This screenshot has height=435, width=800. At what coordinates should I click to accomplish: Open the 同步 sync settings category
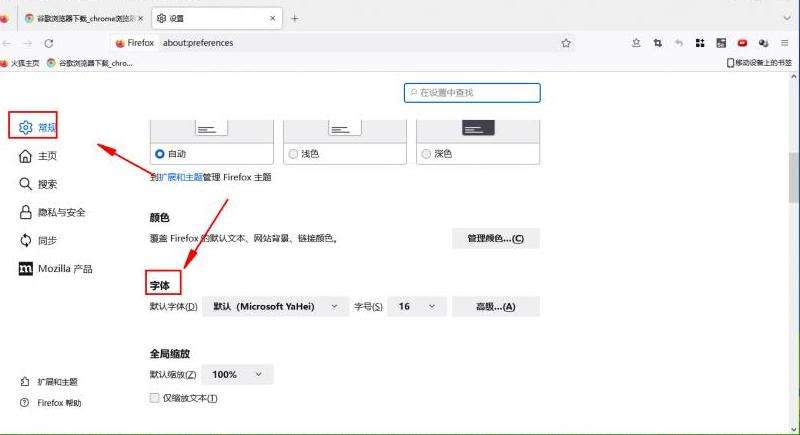point(37,240)
